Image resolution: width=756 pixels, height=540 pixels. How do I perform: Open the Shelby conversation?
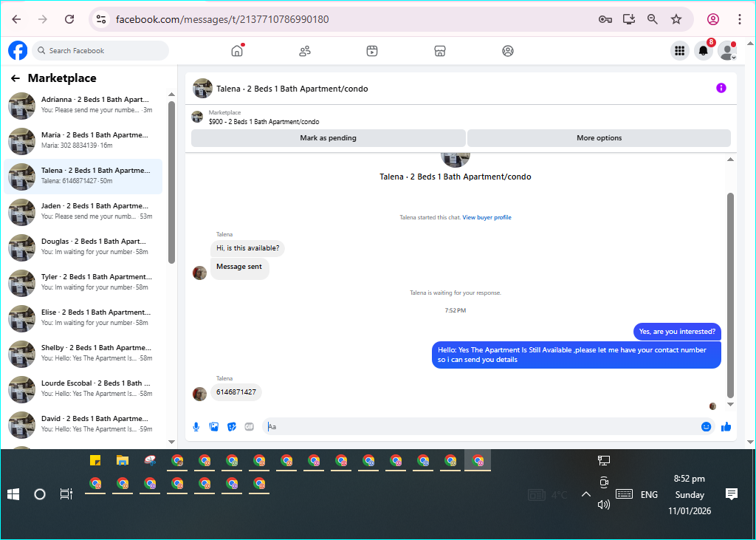coord(83,353)
